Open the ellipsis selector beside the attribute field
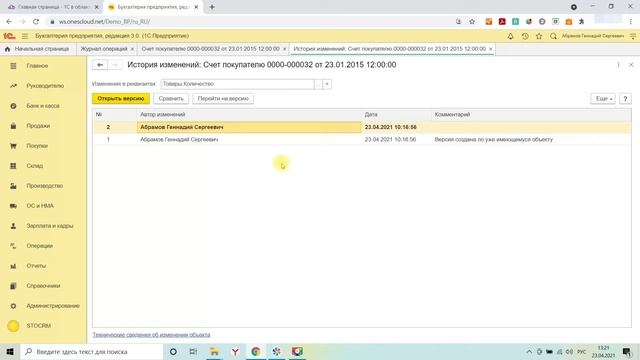 pos(318,84)
